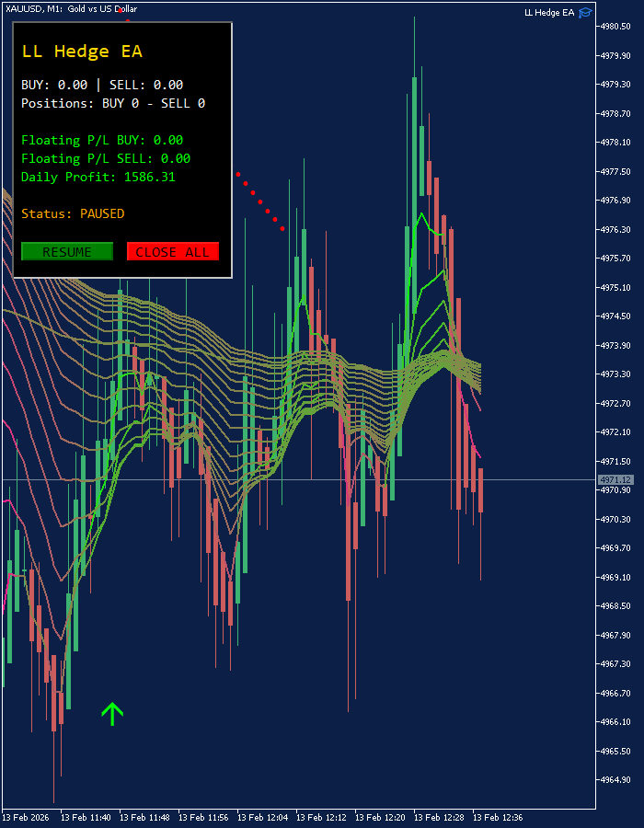Click the green up arrow signal marker
Screen dimensions: 644x828
112,714
